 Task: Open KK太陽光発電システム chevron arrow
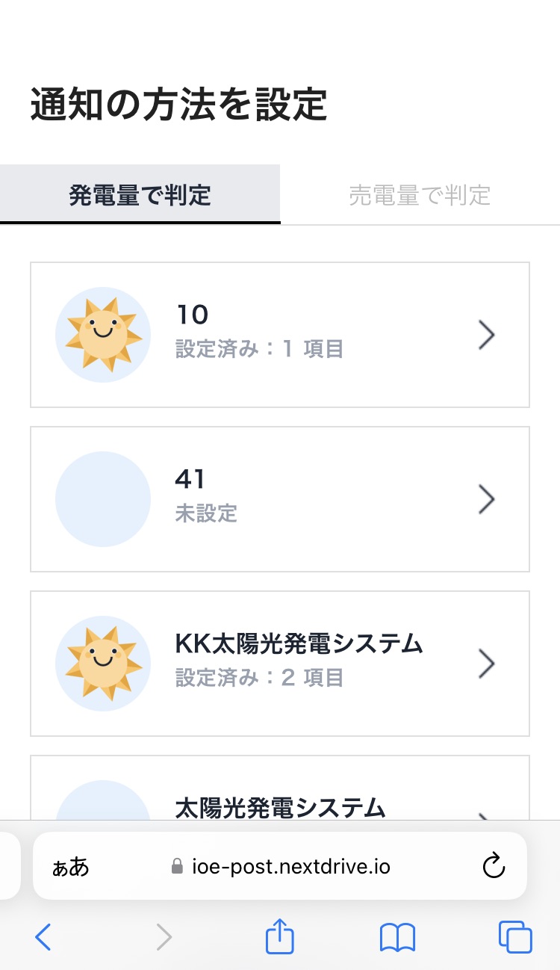[x=487, y=664]
